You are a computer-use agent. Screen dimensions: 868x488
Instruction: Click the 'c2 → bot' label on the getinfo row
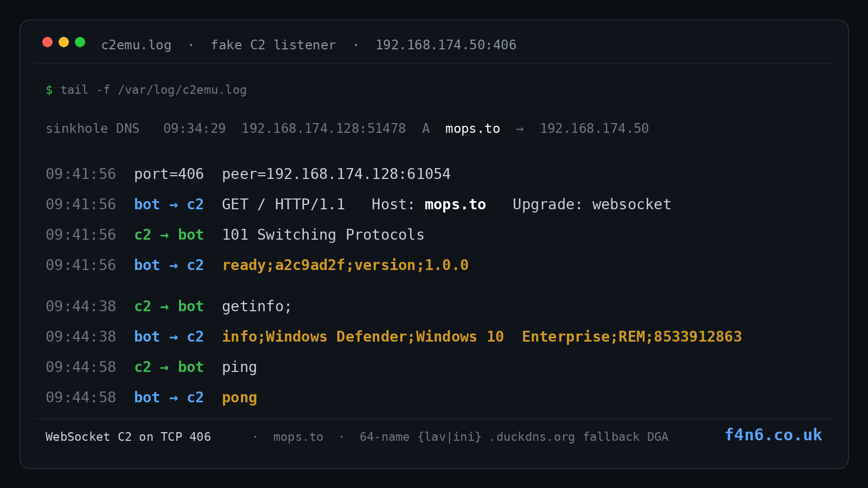tap(169, 306)
